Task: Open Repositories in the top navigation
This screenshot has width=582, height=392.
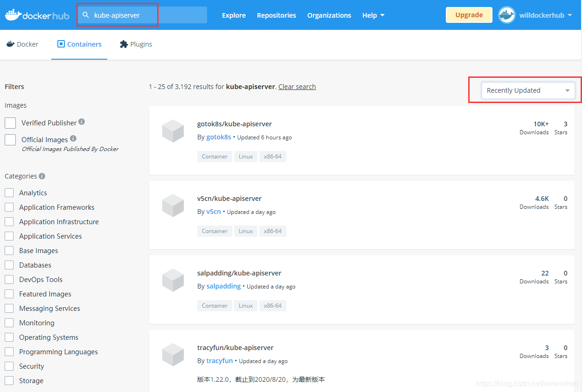Action: tap(277, 15)
